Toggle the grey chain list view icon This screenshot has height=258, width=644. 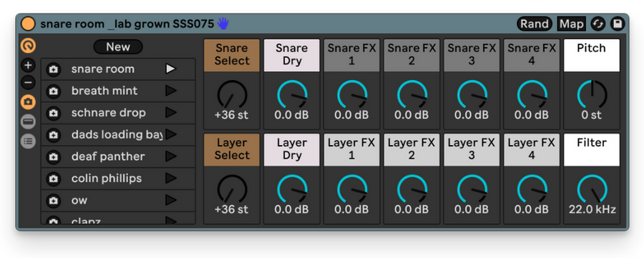click(28, 141)
